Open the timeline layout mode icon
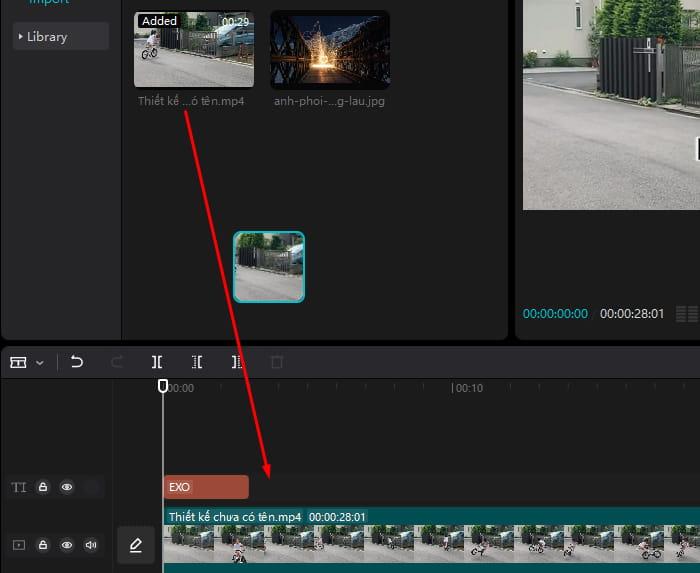This screenshot has width=700, height=573. pos(18,362)
